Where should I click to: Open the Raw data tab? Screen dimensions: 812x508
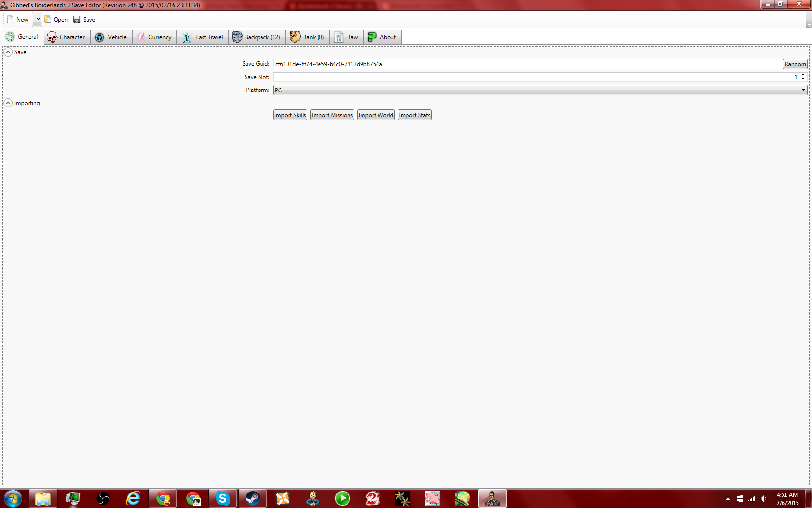[347, 37]
